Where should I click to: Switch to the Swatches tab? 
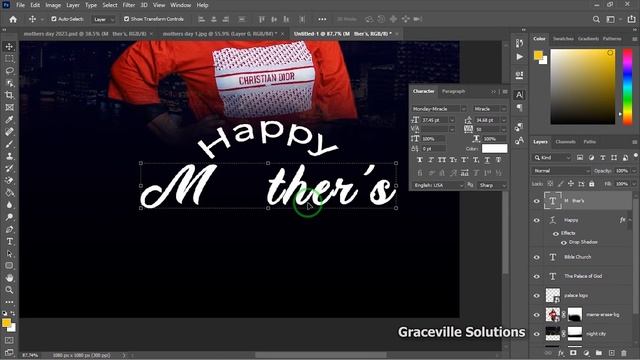point(563,39)
